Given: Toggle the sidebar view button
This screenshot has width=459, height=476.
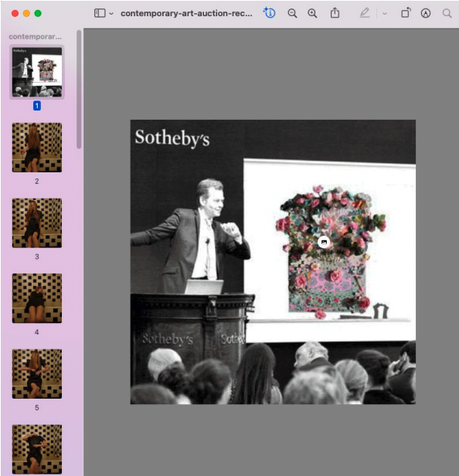Looking at the screenshot, I should (100, 13).
